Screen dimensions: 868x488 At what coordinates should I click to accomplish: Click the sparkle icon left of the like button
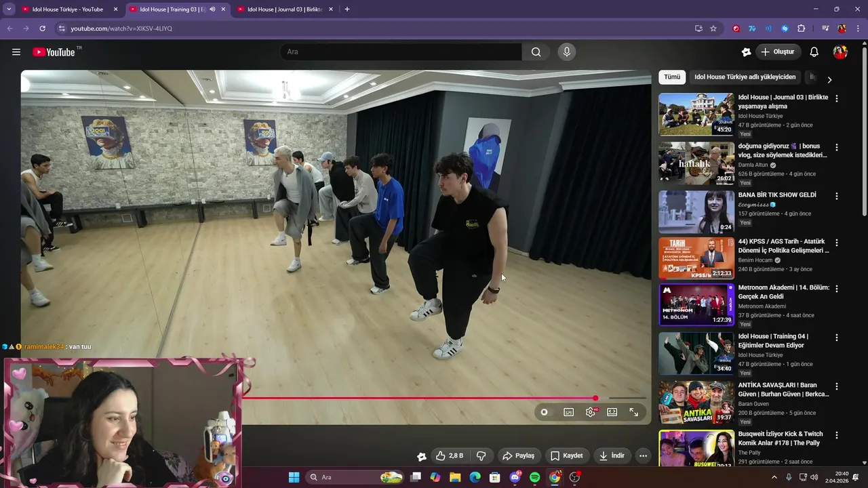click(x=422, y=456)
